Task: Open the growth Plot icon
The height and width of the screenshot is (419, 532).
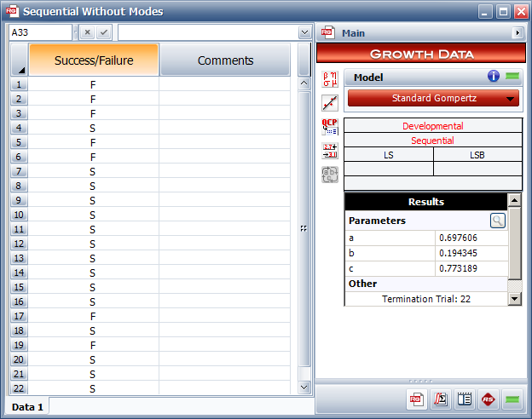Action: tap(329, 103)
